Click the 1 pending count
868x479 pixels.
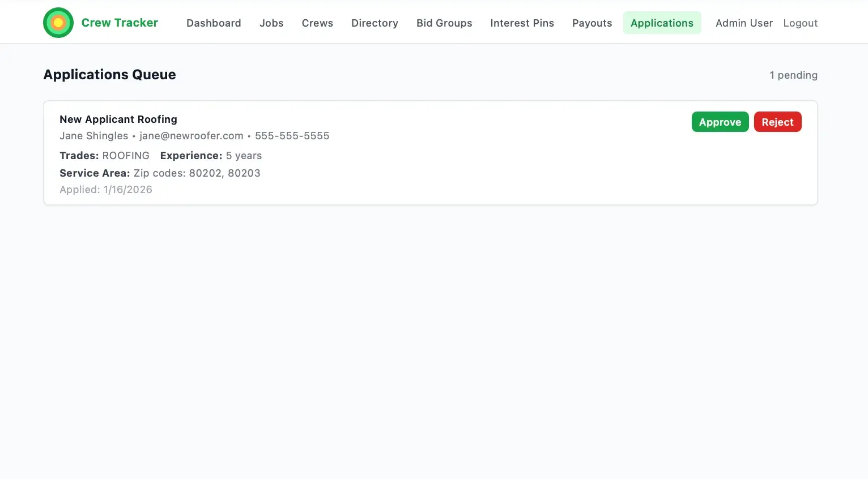[793, 75]
